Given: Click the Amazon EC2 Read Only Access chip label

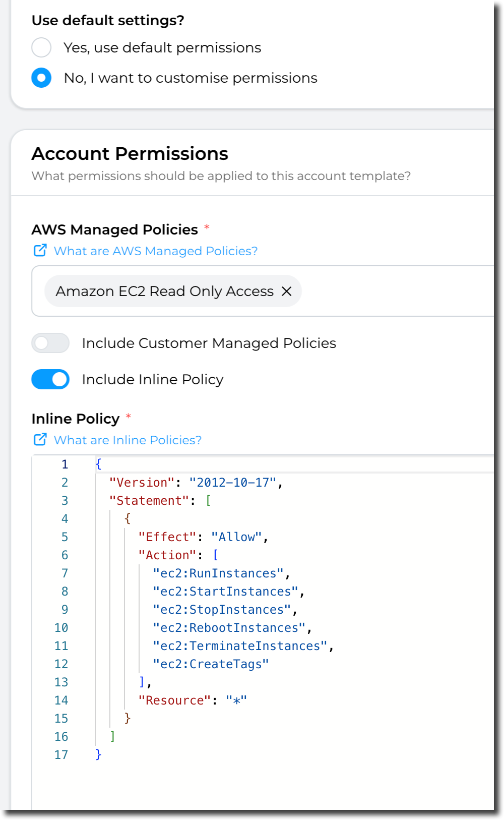Looking at the screenshot, I should point(164,291).
